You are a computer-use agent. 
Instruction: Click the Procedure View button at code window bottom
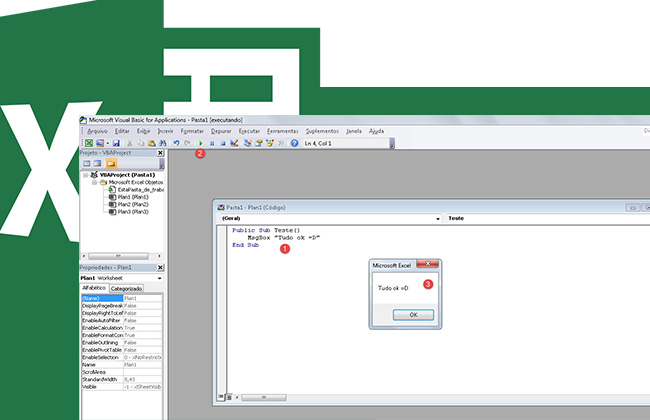[x=221, y=397]
